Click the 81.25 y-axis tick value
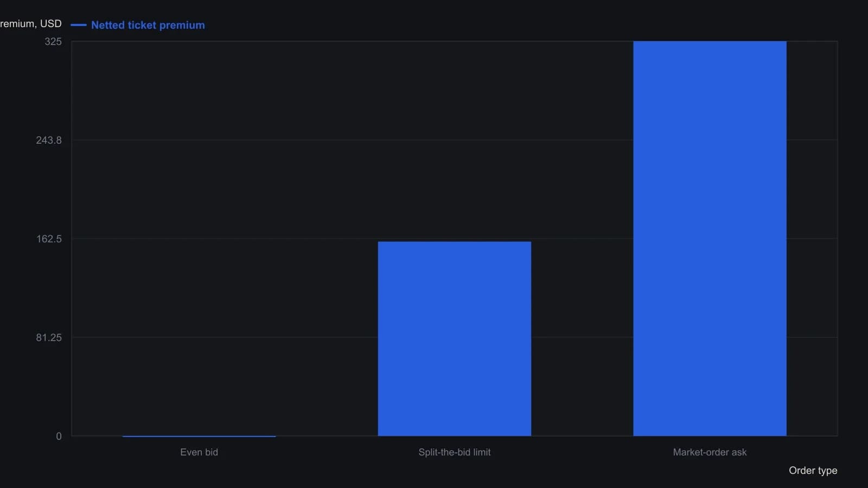 pyautogui.click(x=49, y=338)
